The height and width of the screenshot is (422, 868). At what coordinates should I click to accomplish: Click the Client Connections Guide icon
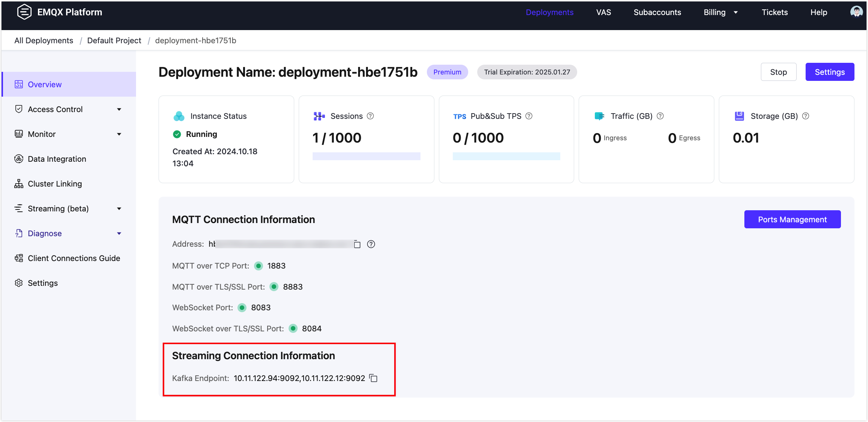[19, 258]
